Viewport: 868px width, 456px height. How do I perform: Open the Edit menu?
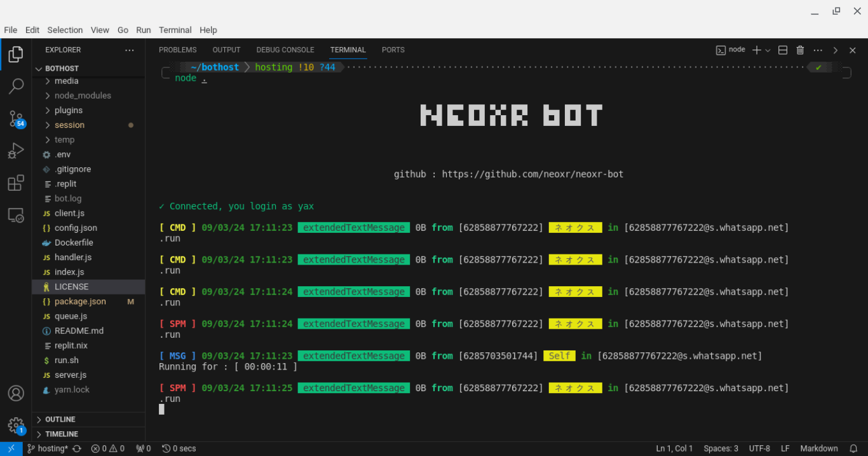pyautogui.click(x=32, y=30)
